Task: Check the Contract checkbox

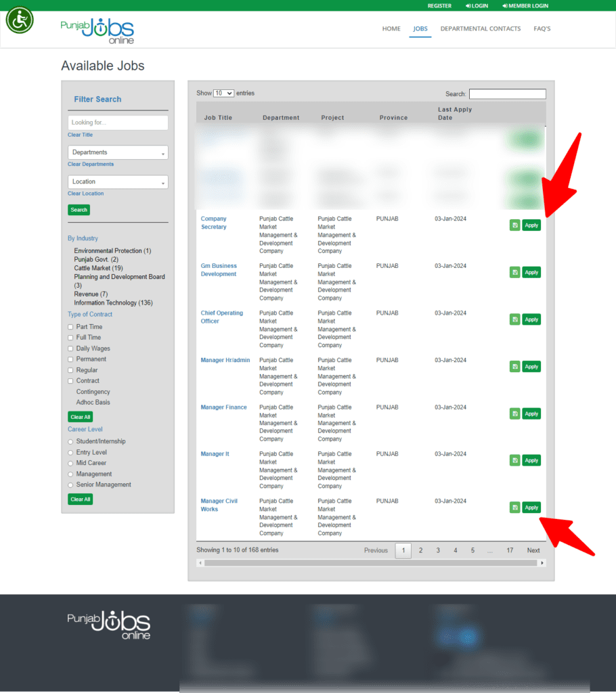Action: click(70, 381)
